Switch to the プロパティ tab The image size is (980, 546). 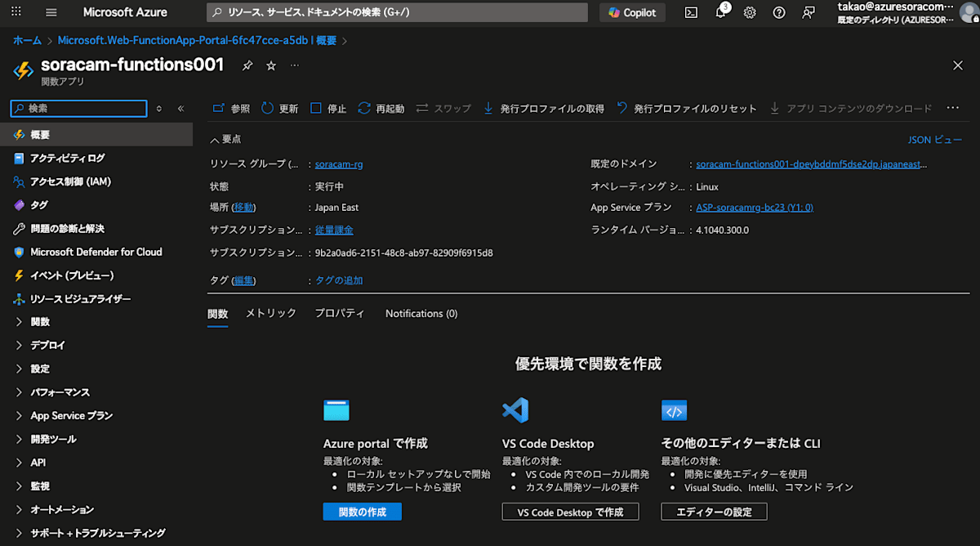click(340, 314)
